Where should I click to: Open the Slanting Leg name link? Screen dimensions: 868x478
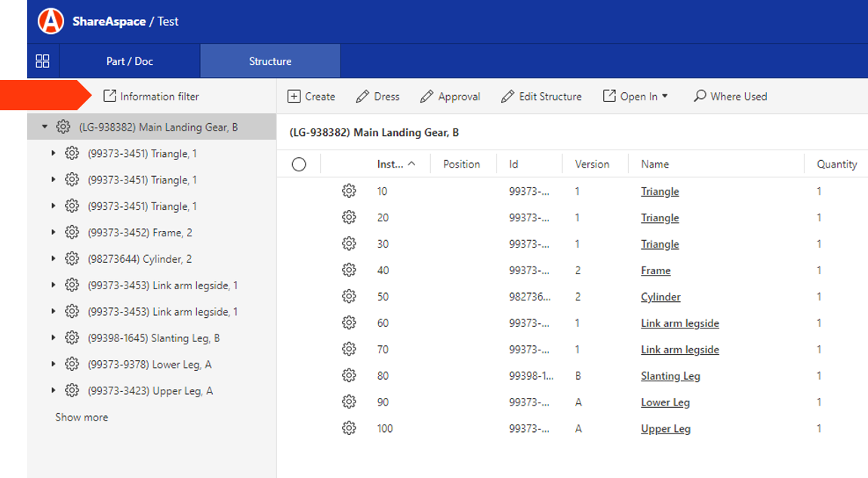(670, 375)
